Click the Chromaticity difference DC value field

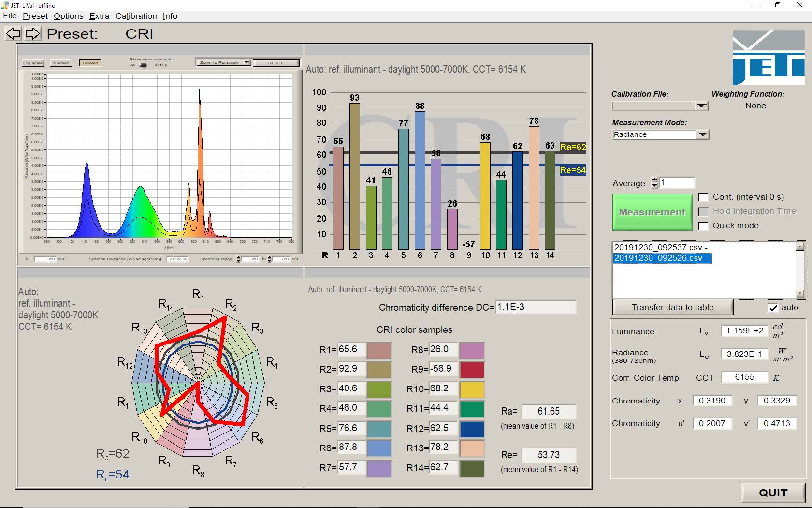point(536,307)
